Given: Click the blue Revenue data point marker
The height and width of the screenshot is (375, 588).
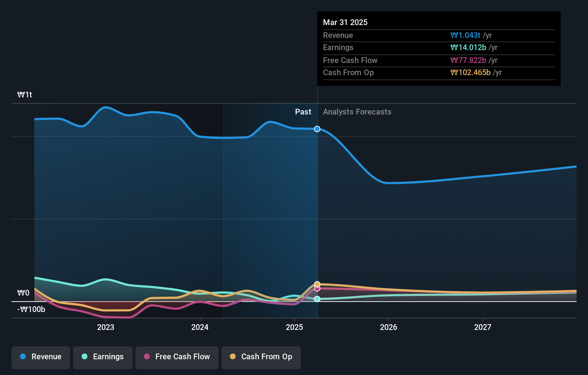Looking at the screenshot, I should 317,129.
